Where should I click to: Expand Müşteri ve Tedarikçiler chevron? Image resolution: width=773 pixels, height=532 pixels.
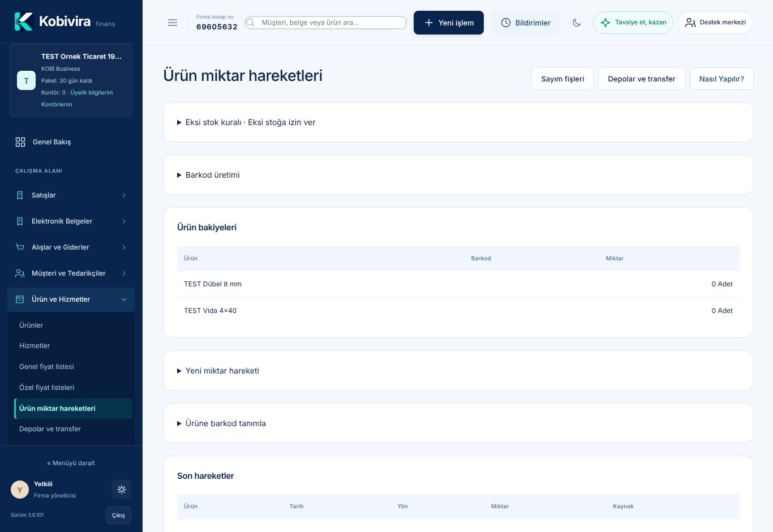tap(124, 273)
